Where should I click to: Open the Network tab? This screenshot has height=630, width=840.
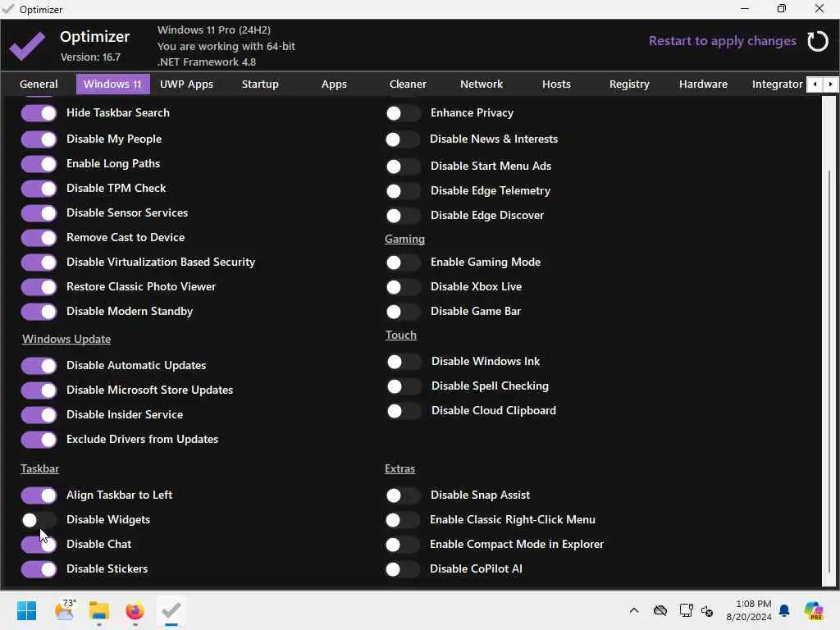pos(482,84)
